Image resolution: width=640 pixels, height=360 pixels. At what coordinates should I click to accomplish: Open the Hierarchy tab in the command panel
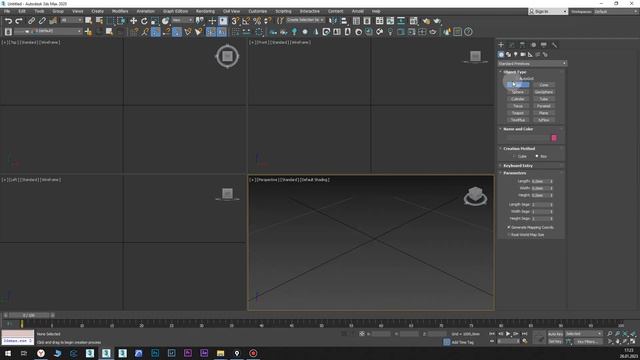click(x=522, y=45)
